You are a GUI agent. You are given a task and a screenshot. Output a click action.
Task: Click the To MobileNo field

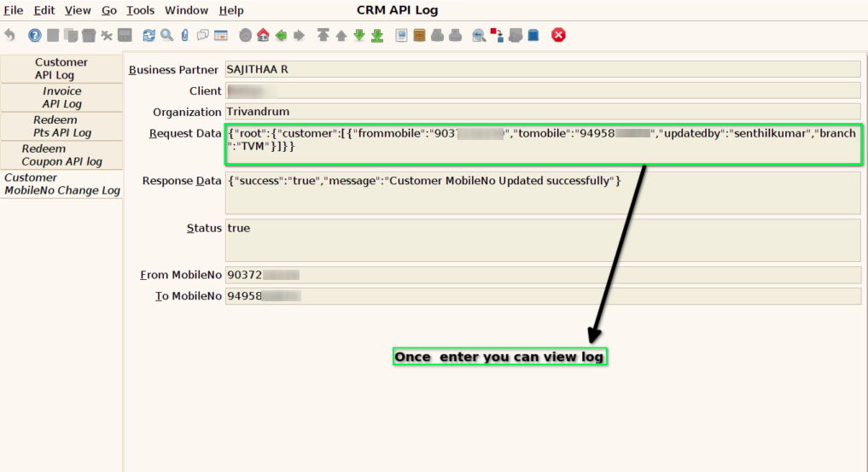[x=543, y=295]
